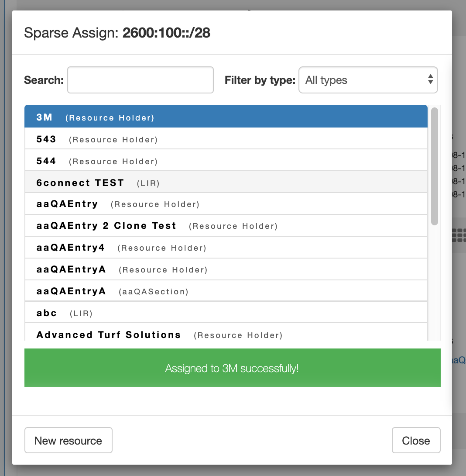This screenshot has height=476, width=466.
Task: Click the Sparse Assign dialog title
Action: click(x=117, y=33)
